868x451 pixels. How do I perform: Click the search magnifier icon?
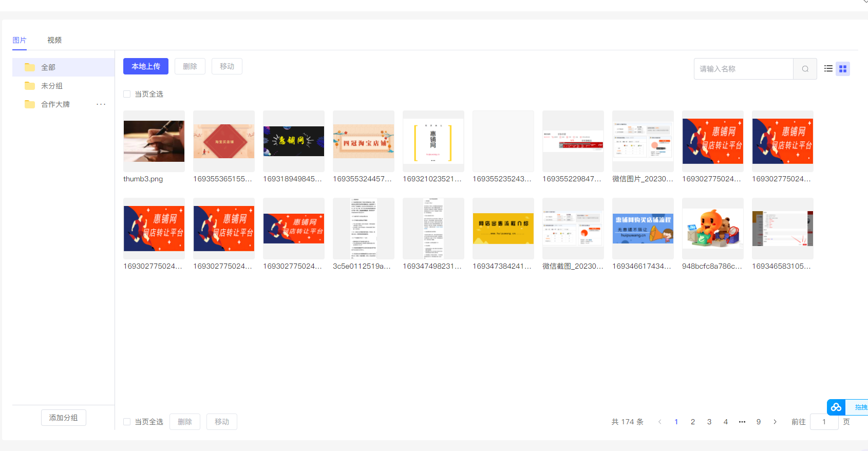coord(805,69)
